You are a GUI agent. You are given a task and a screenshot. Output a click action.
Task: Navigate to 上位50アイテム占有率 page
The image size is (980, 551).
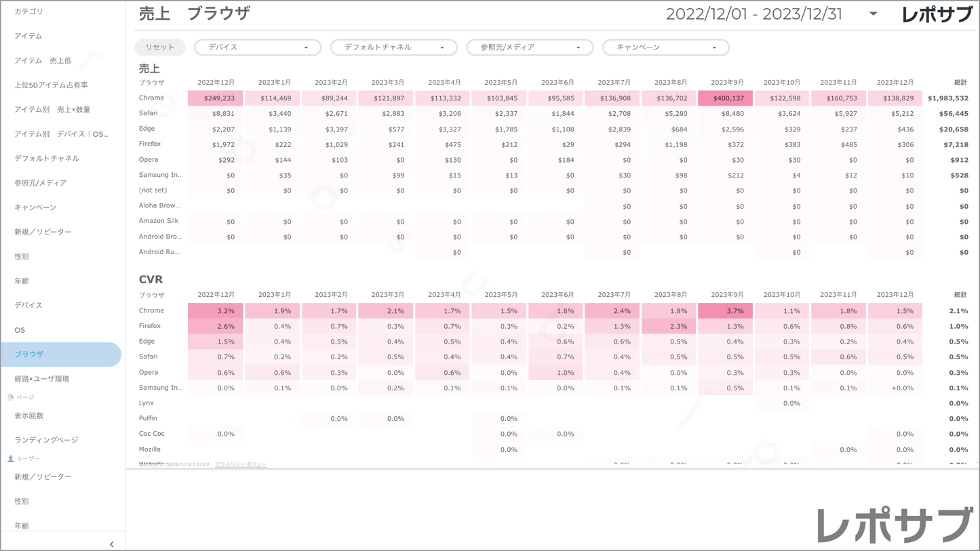tap(51, 85)
